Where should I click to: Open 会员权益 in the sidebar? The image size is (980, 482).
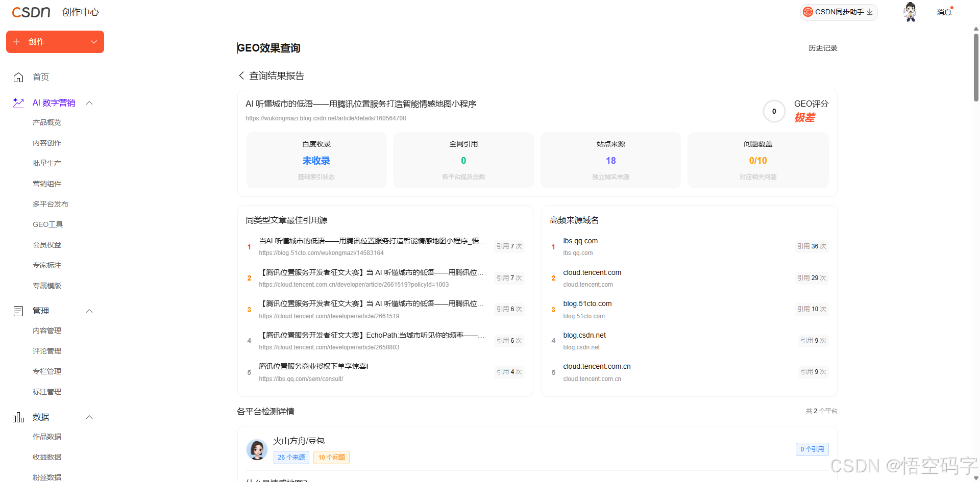point(47,245)
